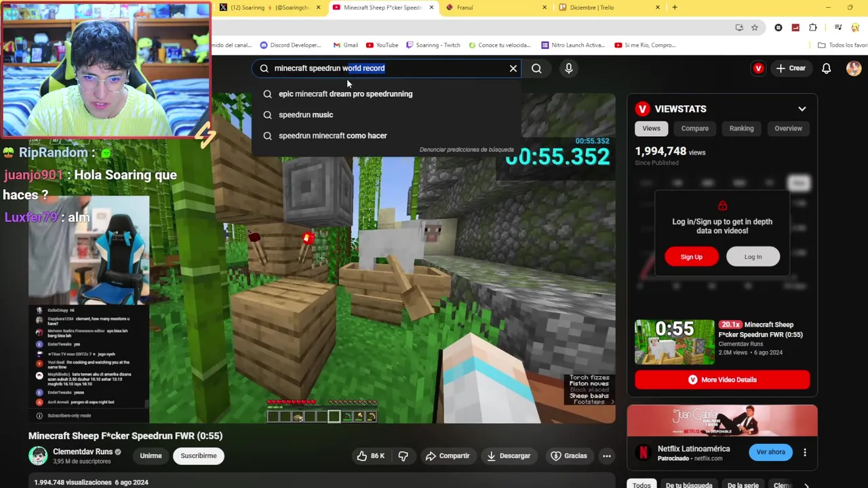Click inside the YouTube search field
The width and height of the screenshot is (868, 488).
click(x=387, y=68)
